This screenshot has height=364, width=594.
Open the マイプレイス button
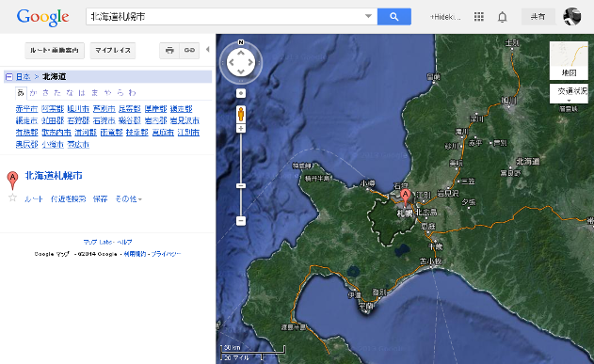click(113, 51)
